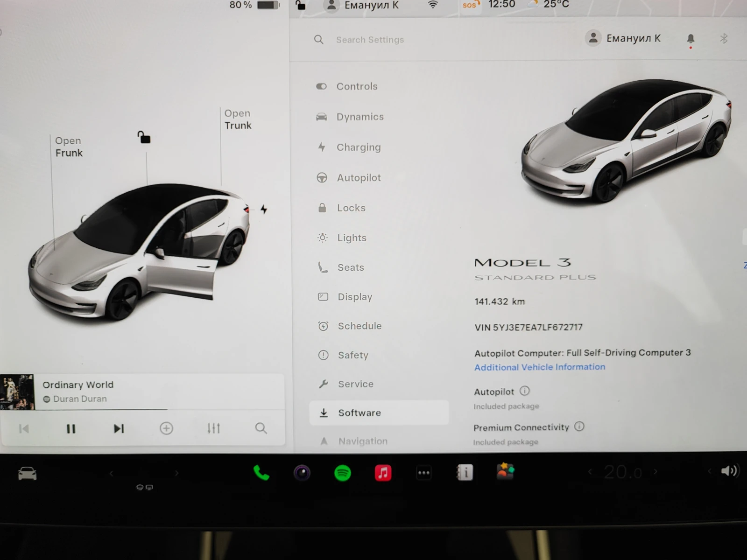Toggle the door lock icon above the car

[144, 137]
